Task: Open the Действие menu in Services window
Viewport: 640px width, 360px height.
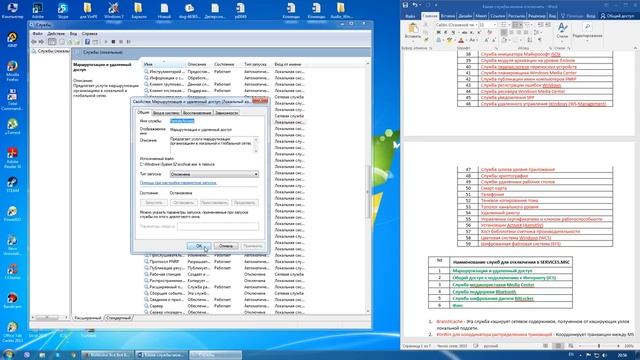Action: pos(56,33)
